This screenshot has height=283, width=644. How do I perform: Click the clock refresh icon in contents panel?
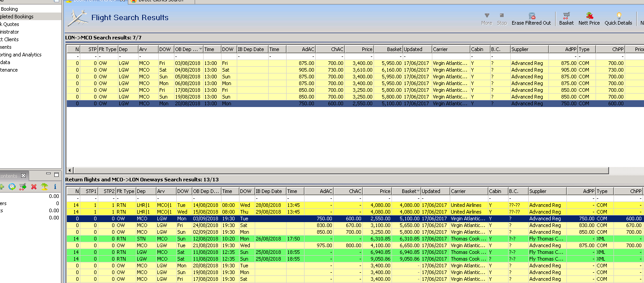(x=12, y=187)
